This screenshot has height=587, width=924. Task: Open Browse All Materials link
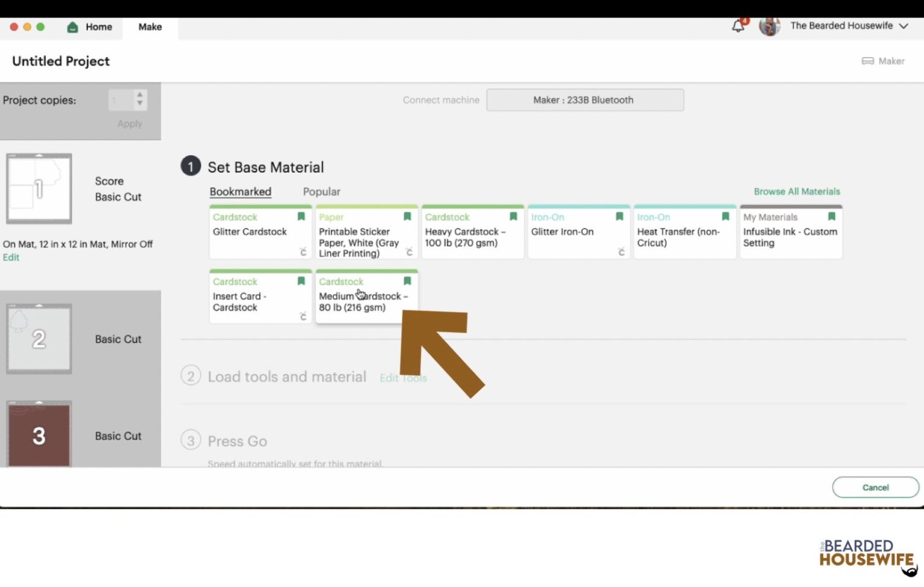pos(796,191)
